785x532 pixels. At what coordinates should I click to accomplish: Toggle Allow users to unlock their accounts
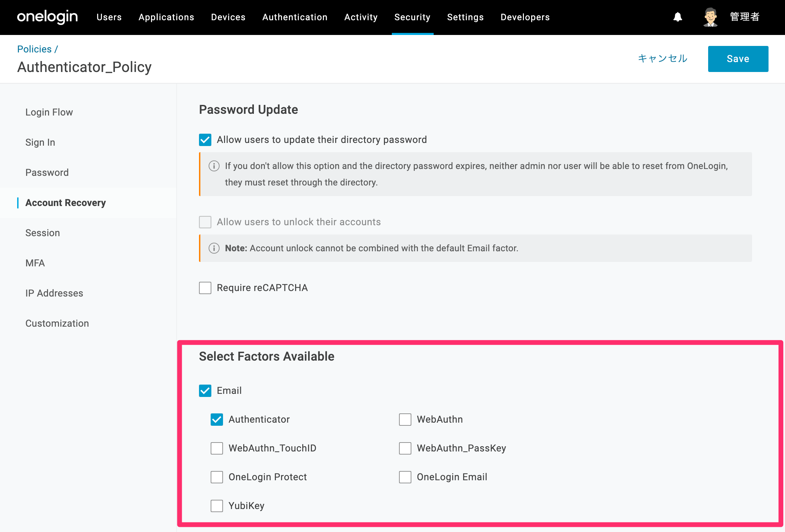[205, 222]
